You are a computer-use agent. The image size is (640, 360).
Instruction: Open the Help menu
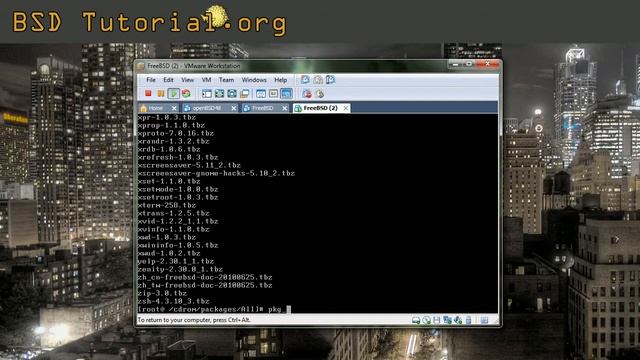280,80
